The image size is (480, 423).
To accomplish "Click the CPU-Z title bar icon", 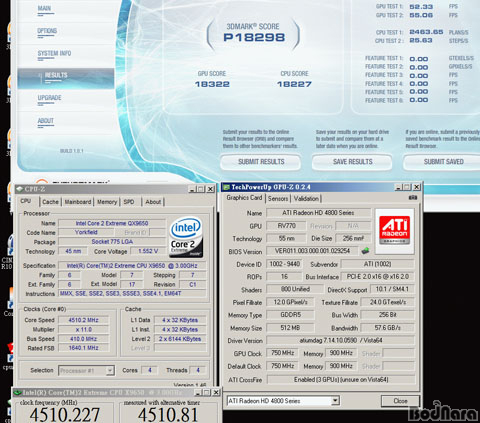I will tap(20, 189).
